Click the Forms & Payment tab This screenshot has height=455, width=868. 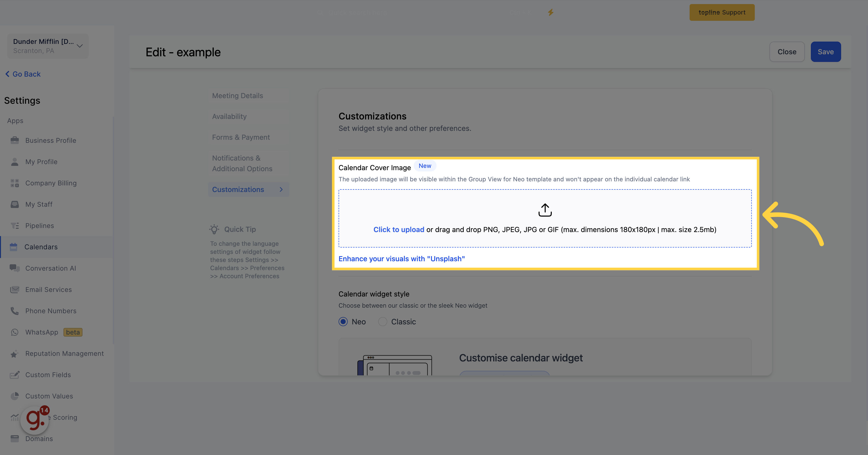click(242, 137)
